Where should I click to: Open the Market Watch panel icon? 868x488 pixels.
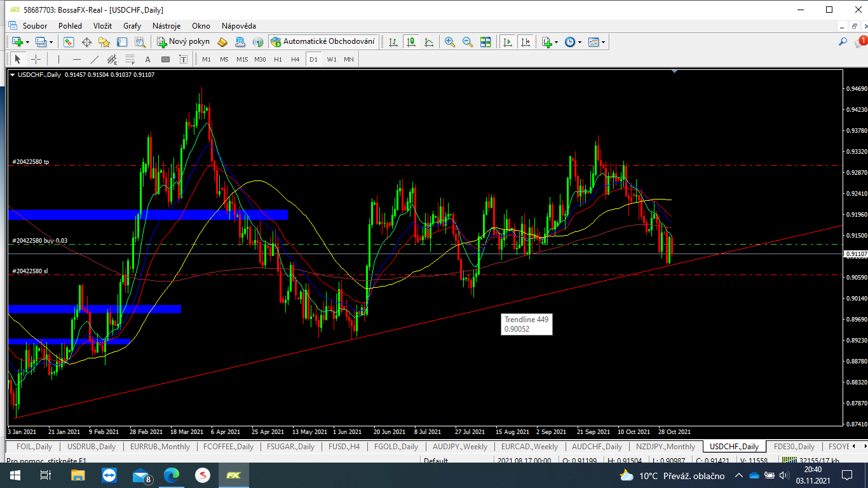coord(69,42)
